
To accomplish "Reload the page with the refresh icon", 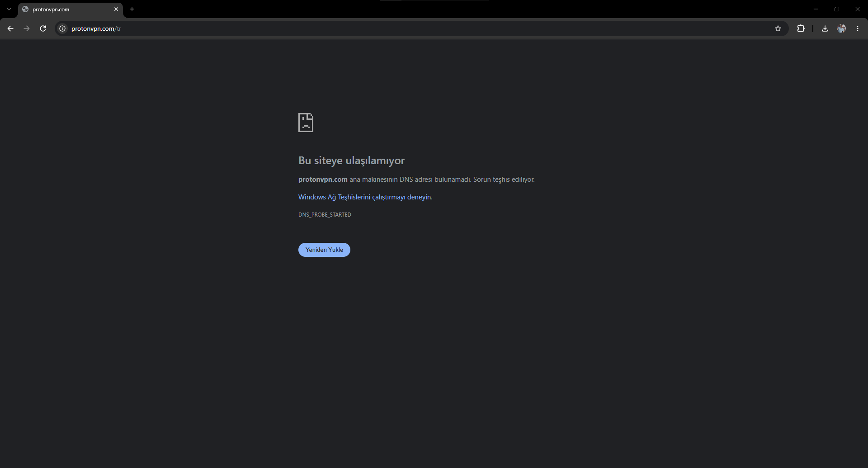I will [x=43, y=28].
